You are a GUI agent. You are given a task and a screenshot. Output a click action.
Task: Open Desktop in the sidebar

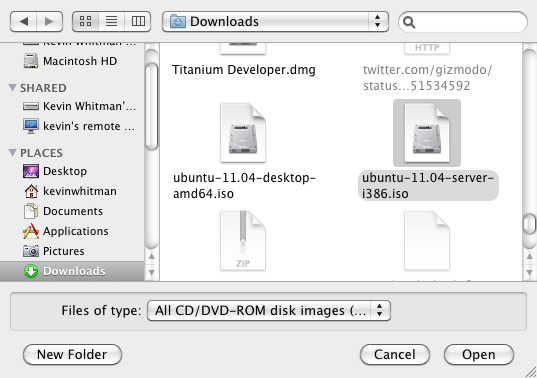(x=72, y=171)
